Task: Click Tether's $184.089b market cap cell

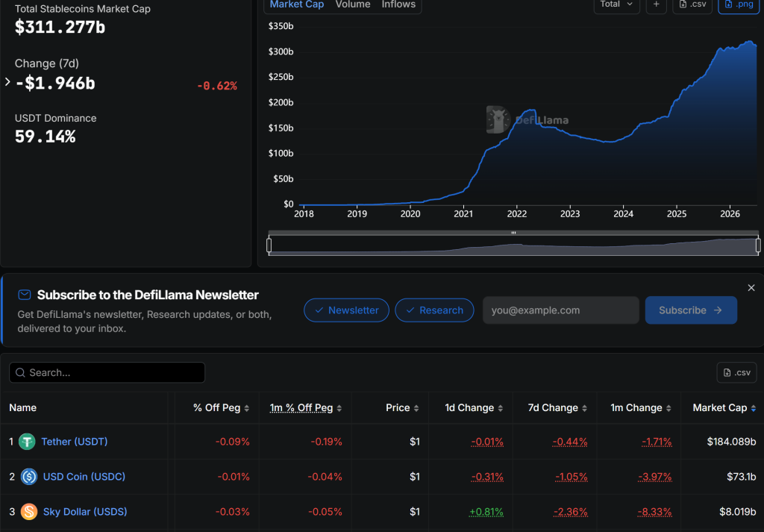Action: (731, 442)
